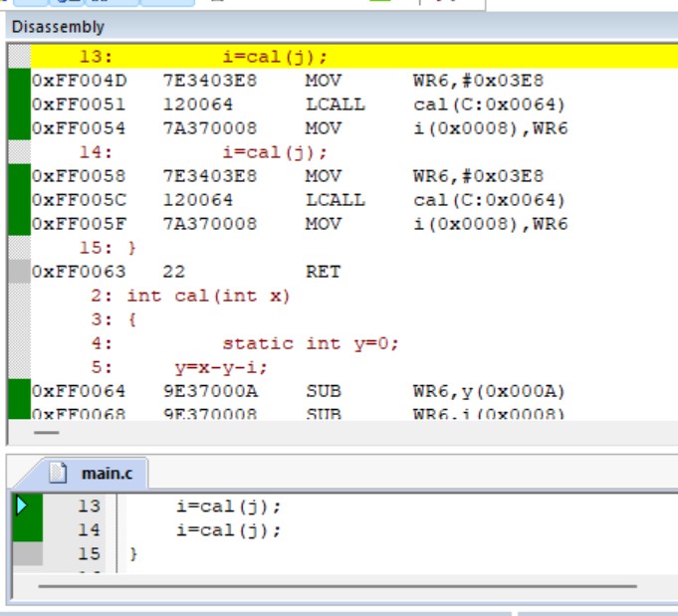Select source line 14 in Disassembly

354,152
